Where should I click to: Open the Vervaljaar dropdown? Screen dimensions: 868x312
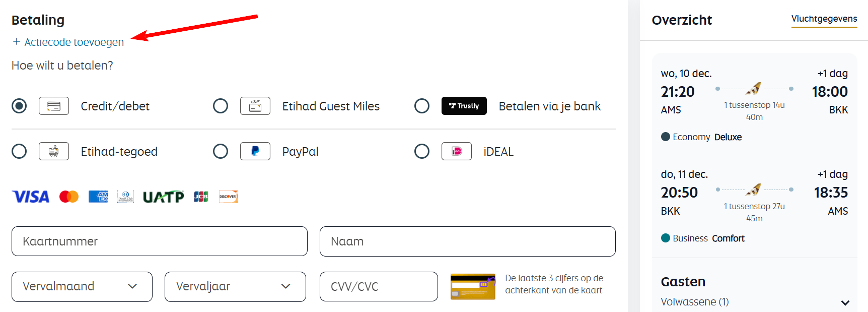click(235, 286)
